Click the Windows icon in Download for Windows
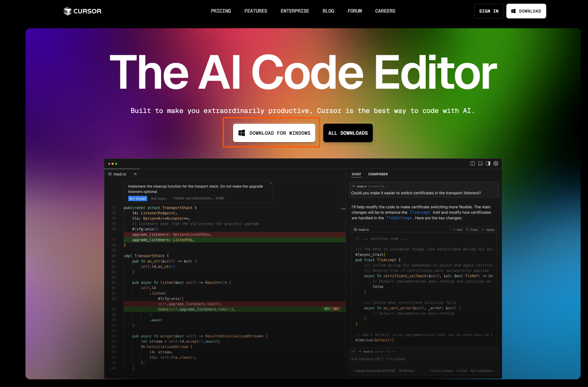 242,133
